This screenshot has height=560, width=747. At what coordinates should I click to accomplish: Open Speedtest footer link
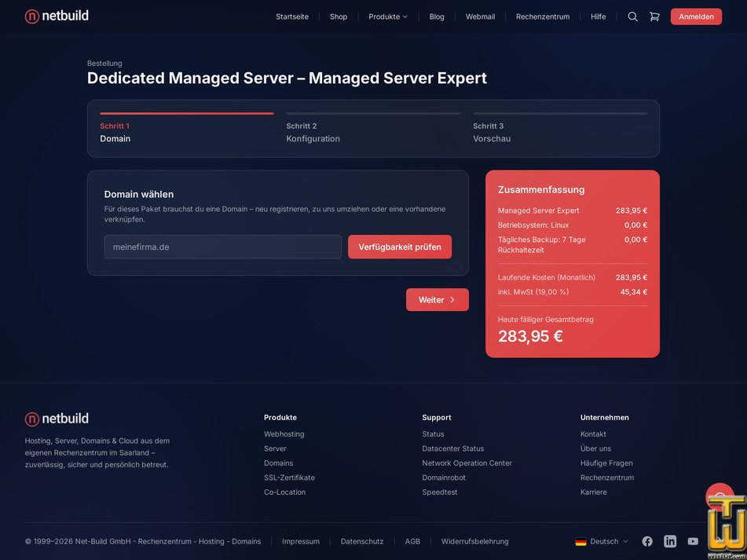pos(439,492)
